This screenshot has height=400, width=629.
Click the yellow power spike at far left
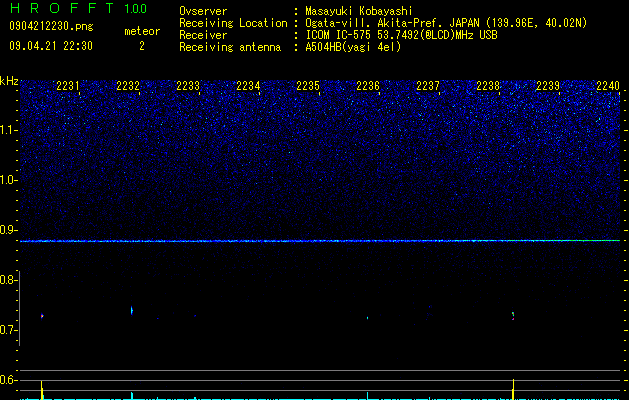click(x=42, y=390)
